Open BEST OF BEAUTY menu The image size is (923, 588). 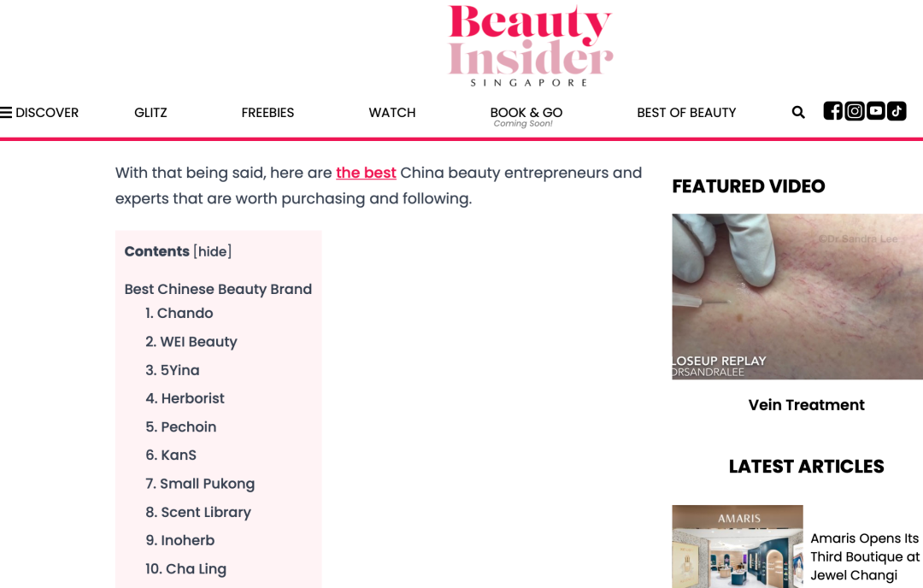point(686,113)
